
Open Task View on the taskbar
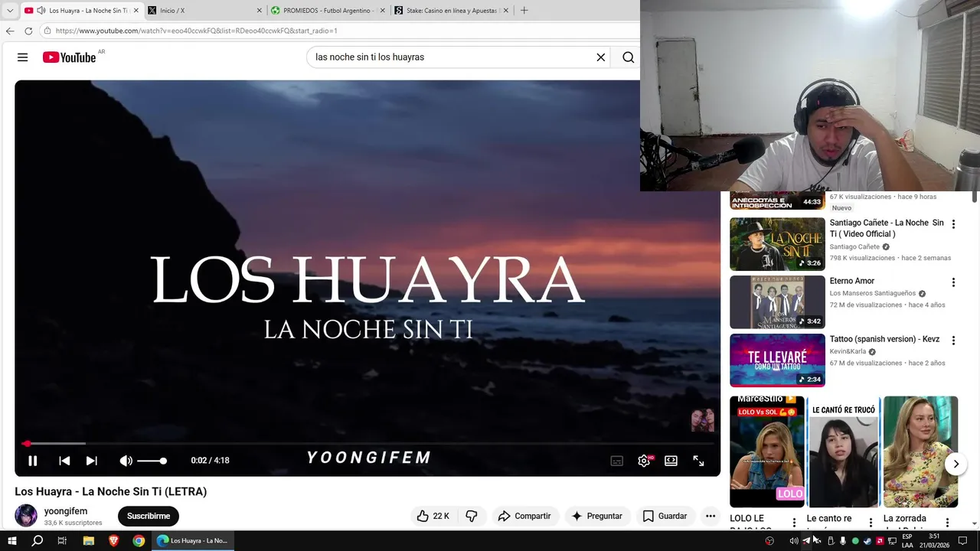click(63, 540)
